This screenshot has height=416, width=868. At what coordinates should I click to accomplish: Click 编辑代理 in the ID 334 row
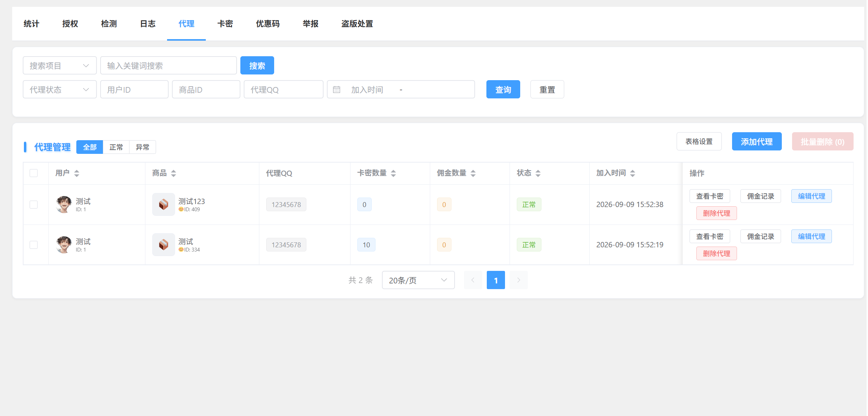tap(811, 236)
